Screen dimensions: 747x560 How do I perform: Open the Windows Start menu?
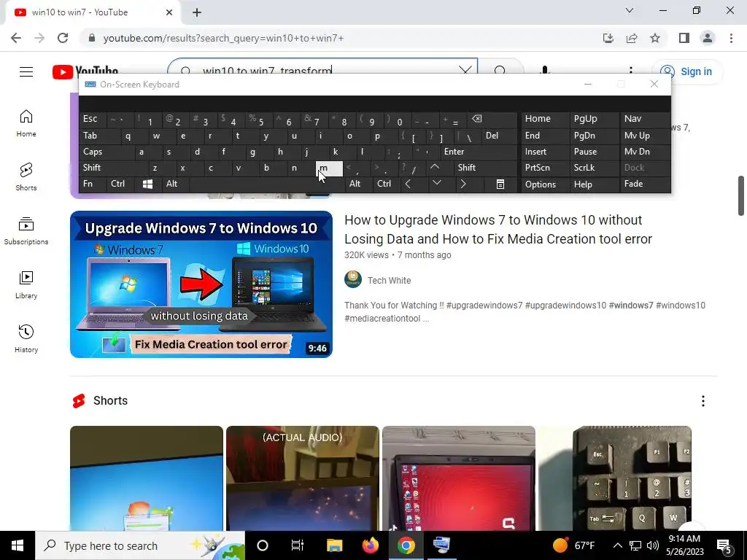(x=18, y=545)
